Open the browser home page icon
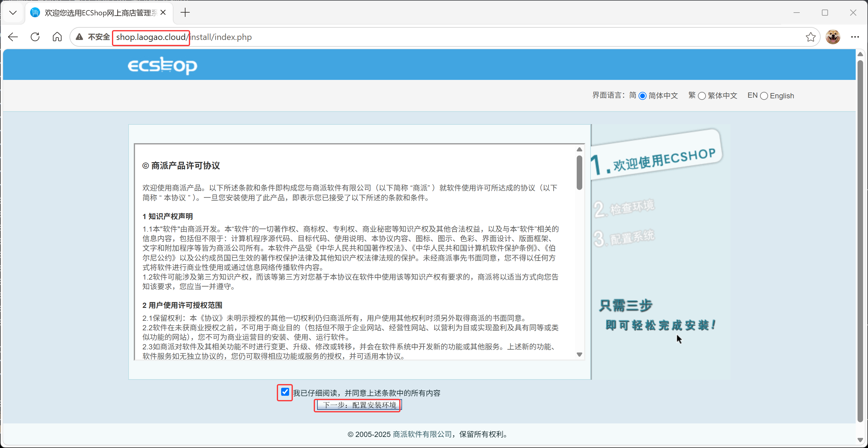 (57, 37)
